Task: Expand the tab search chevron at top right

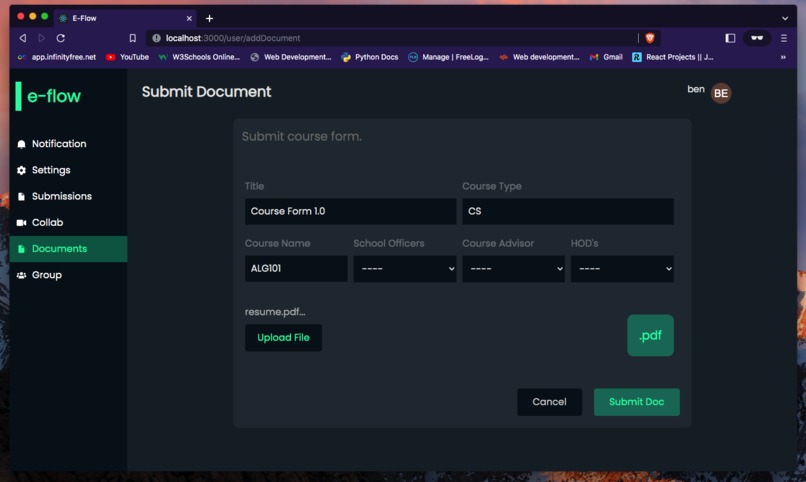Action: [785, 18]
